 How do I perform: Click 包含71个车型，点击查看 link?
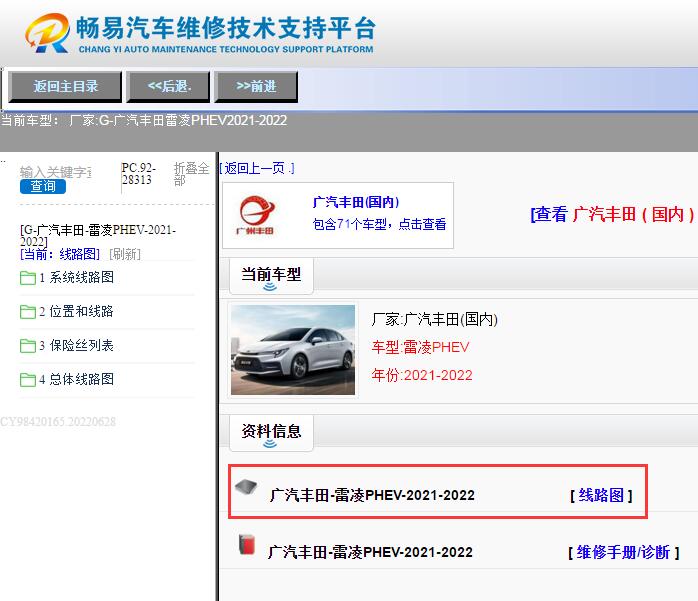(x=379, y=224)
